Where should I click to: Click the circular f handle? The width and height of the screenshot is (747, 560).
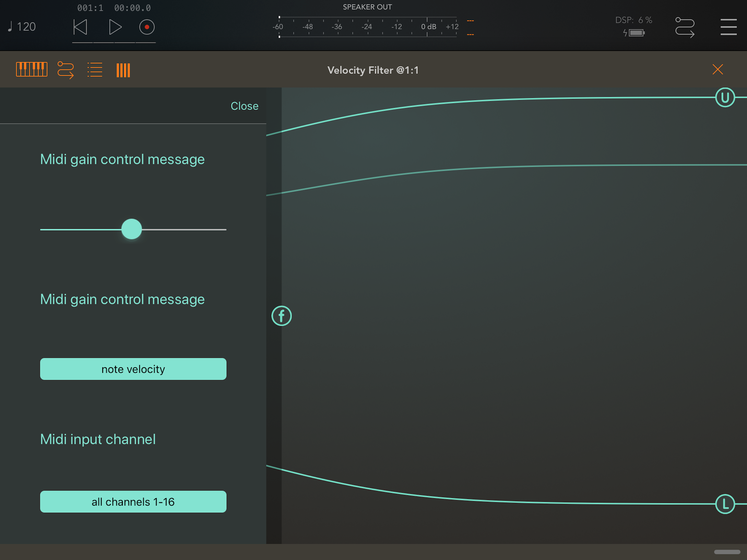[x=281, y=316]
